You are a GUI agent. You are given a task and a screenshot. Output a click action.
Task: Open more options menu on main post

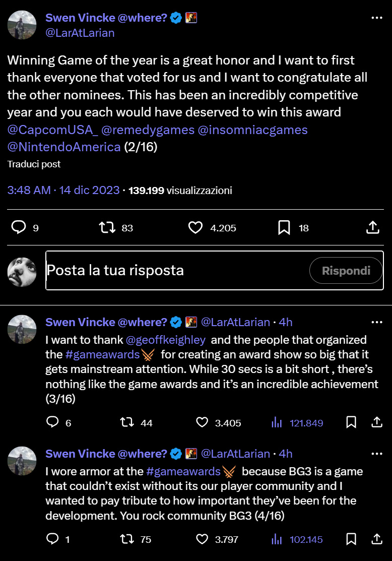tap(377, 18)
